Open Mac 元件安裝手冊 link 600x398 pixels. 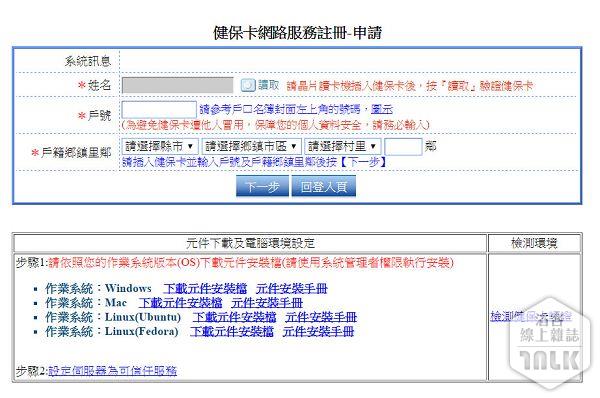pyautogui.click(x=267, y=303)
